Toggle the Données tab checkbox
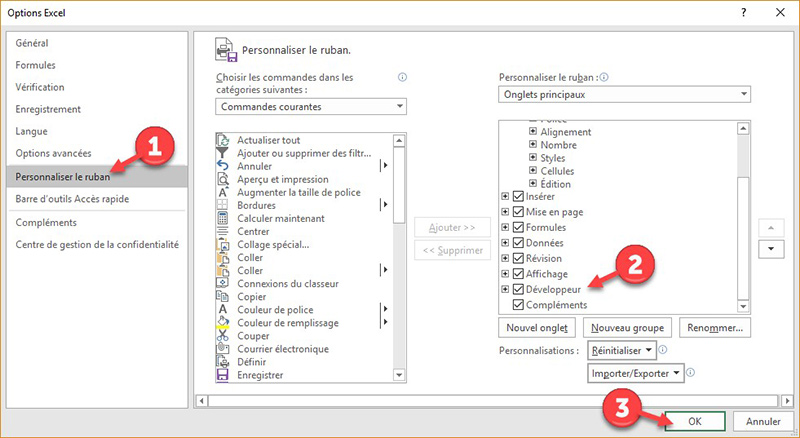The image size is (800, 438). [518, 243]
